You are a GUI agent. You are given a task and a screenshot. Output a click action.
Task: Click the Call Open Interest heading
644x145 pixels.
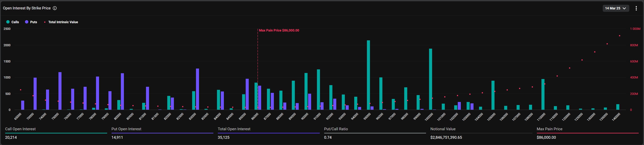point(20,129)
